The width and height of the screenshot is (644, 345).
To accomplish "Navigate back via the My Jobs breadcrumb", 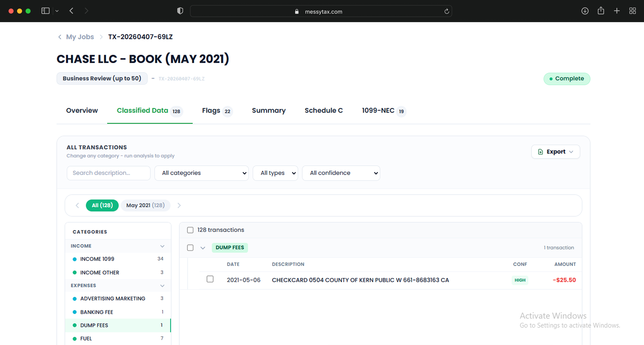I will pyautogui.click(x=80, y=37).
